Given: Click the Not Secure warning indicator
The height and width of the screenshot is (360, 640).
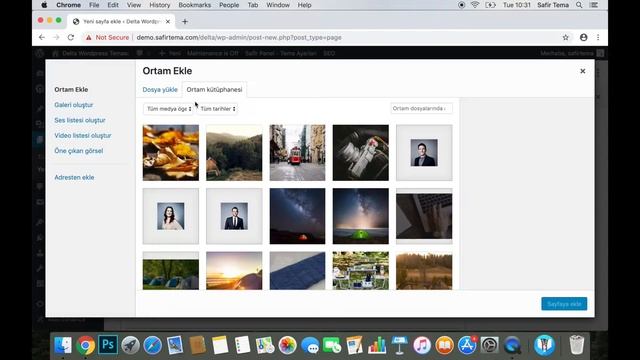Looking at the screenshot, I should click(x=107, y=37).
